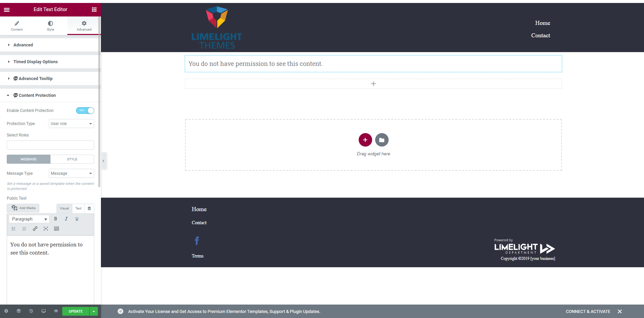Disable the Enable Content Protection switch
Screen dimensions: 644x318
pos(85,111)
